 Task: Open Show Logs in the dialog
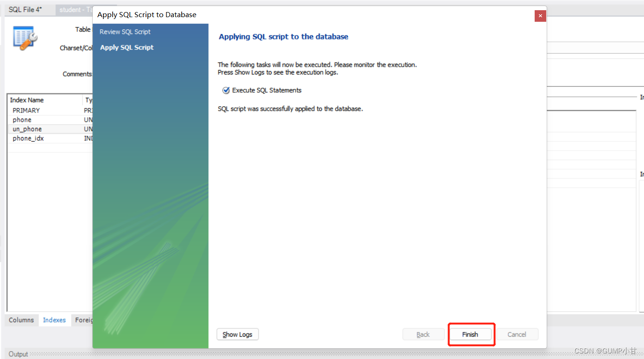[x=237, y=334]
